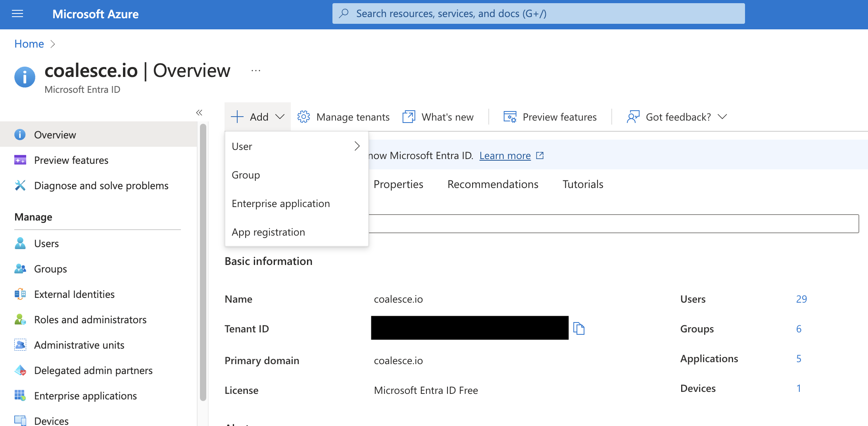
Task: Select Group from the Add menu
Action: (x=297, y=175)
